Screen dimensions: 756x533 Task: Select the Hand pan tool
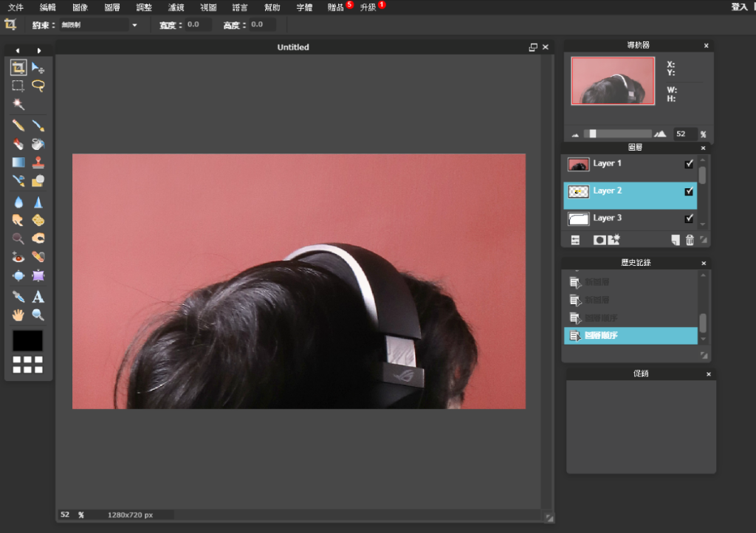[x=18, y=315]
